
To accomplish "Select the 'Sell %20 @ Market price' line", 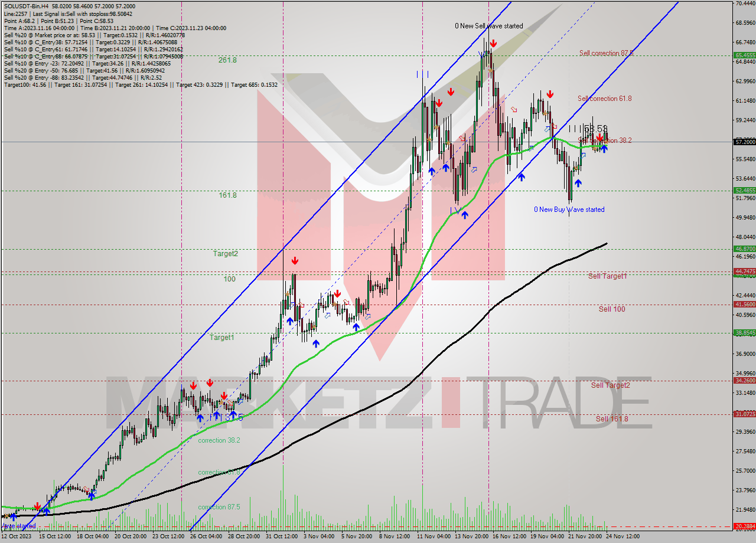I will 96,35.
